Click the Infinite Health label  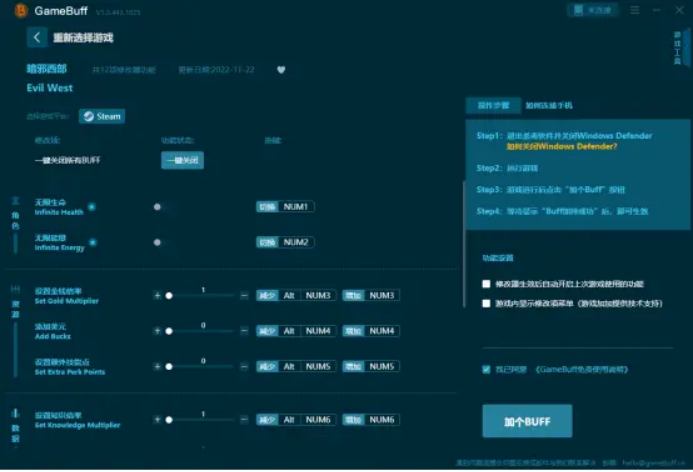pyautogui.click(x=59, y=212)
